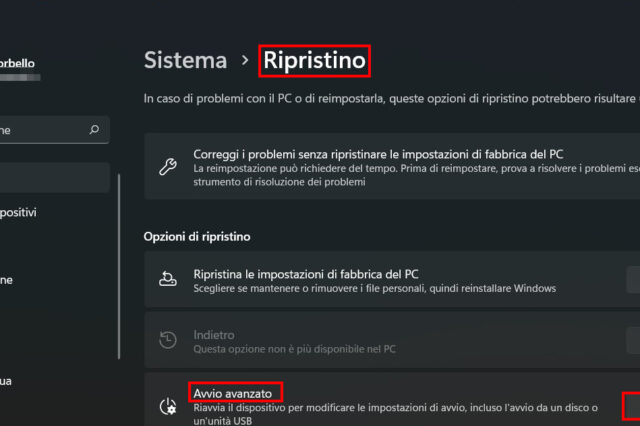Image resolution: width=640 pixels, height=426 pixels.
Task: Click the Indietro history clock icon
Action: coord(168,341)
